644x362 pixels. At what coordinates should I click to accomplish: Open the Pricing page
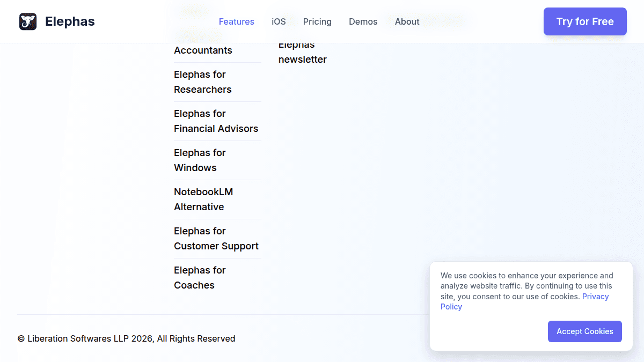tap(317, 21)
